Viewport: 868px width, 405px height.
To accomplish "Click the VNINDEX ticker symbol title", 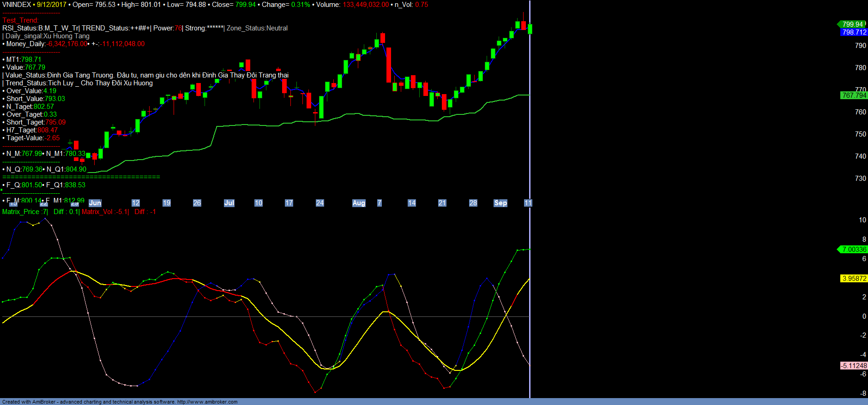I will (x=17, y=5).
